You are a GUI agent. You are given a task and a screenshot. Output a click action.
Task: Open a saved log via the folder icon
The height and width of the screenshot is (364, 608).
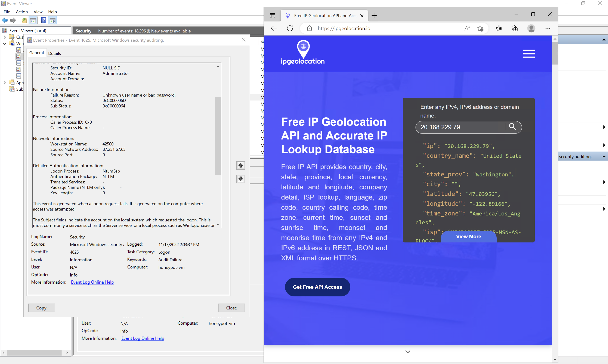click(24, 20)
